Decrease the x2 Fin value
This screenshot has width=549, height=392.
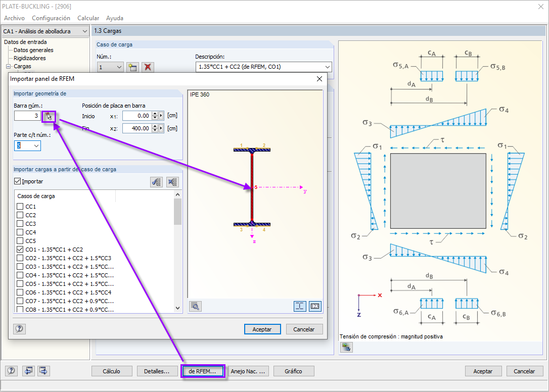(155, 130)
